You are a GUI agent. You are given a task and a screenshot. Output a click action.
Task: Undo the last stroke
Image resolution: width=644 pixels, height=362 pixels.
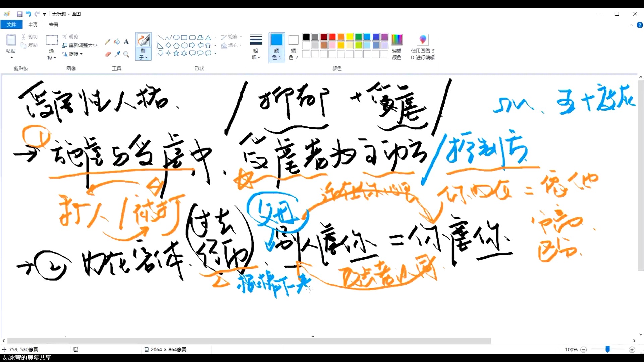29,14
